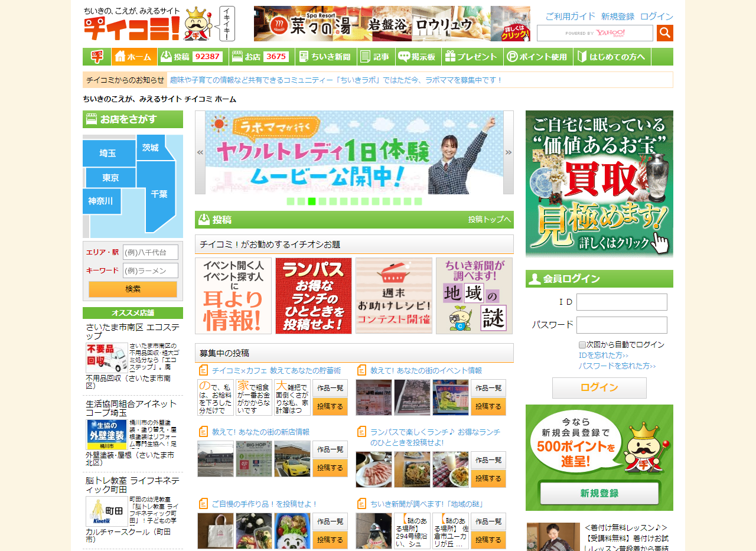The image size is (756, 551).
Task: Click the プレゼント gift icon menu
Action: pos(471,57)
